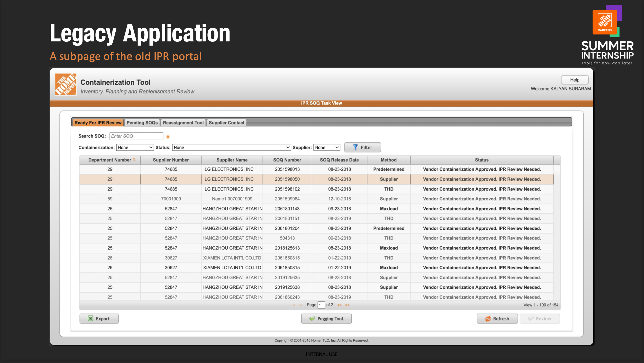Jump to first page using the pagination icon
Screen dimensions: 644x363
point(293,305)
